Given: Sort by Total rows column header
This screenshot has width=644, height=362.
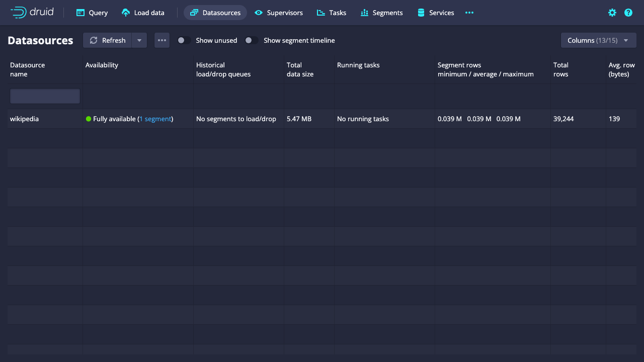Looking at the screenshot, I should pos(578,69).
